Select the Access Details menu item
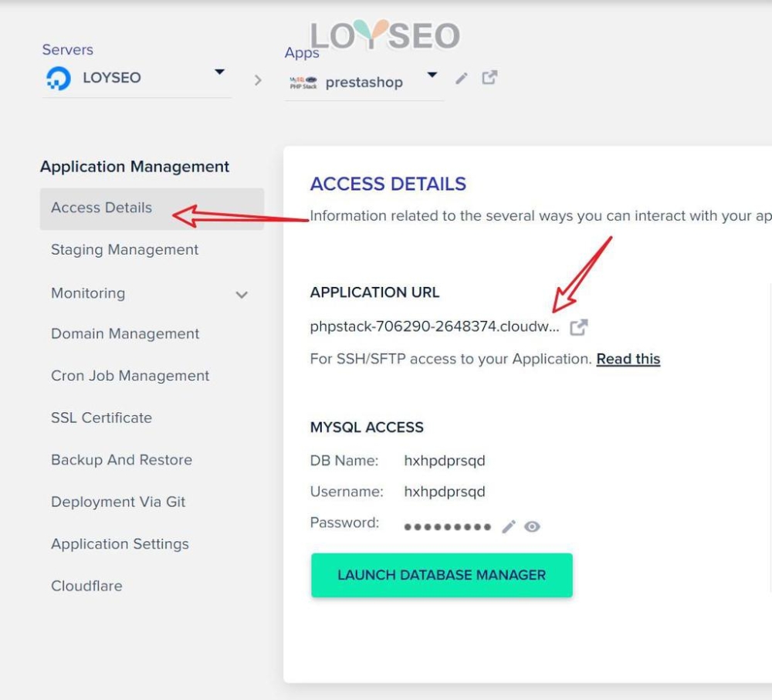Viewport: 772px width, 700px height. 151,208
